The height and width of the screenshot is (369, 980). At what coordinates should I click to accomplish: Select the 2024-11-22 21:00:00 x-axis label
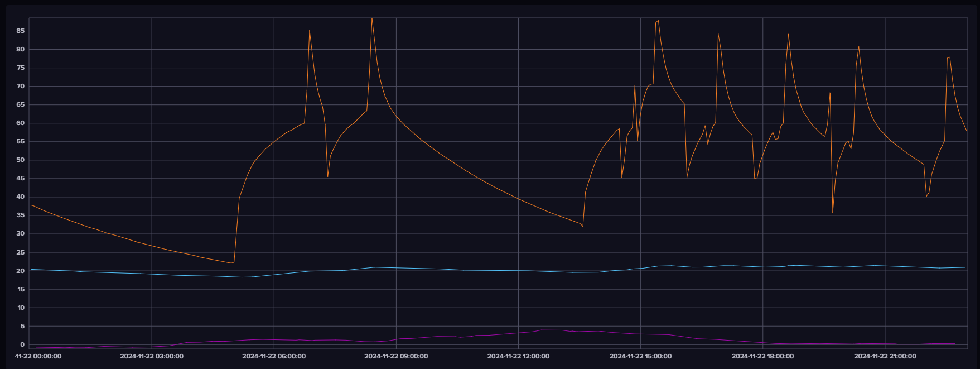click(x=885, y=356)
